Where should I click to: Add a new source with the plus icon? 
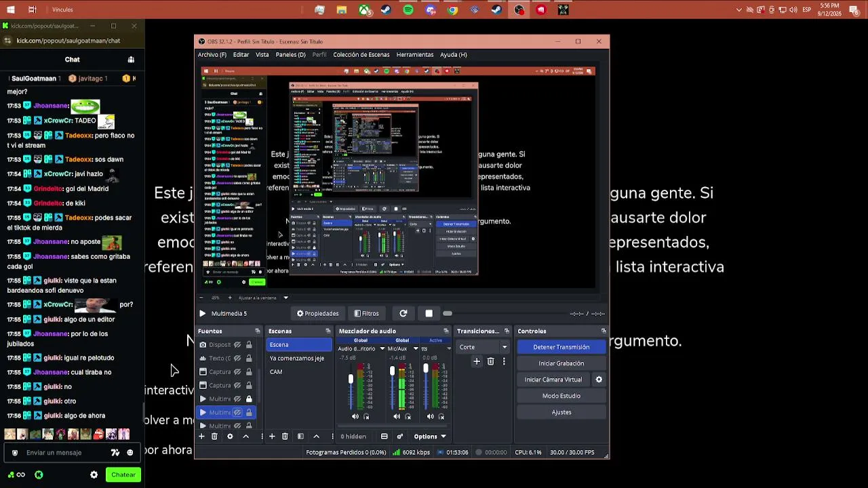click(x=201, y=436)
